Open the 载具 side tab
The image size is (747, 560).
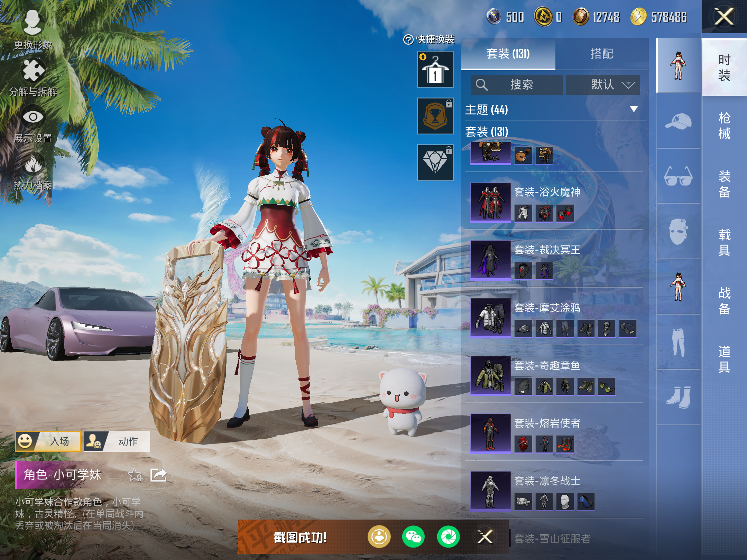[x=724, y=242]
